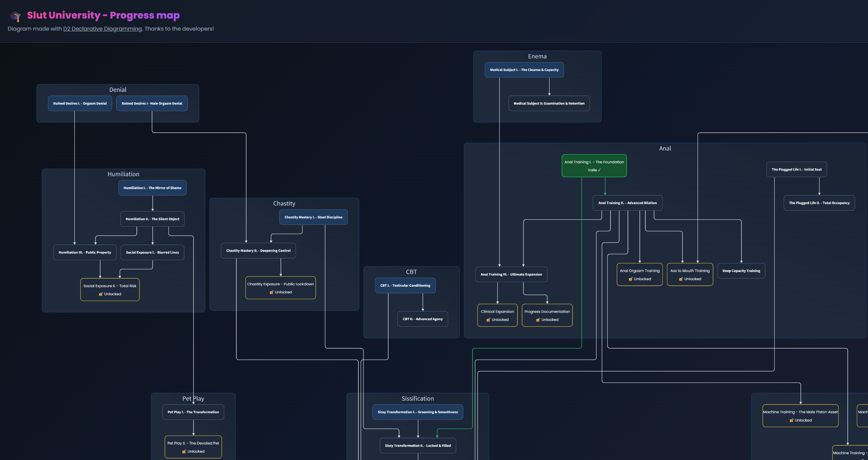Click the completed green Foundation node checkmark
Screen dimensions: 868x460
pyautogui.click(x=599, y=170)
